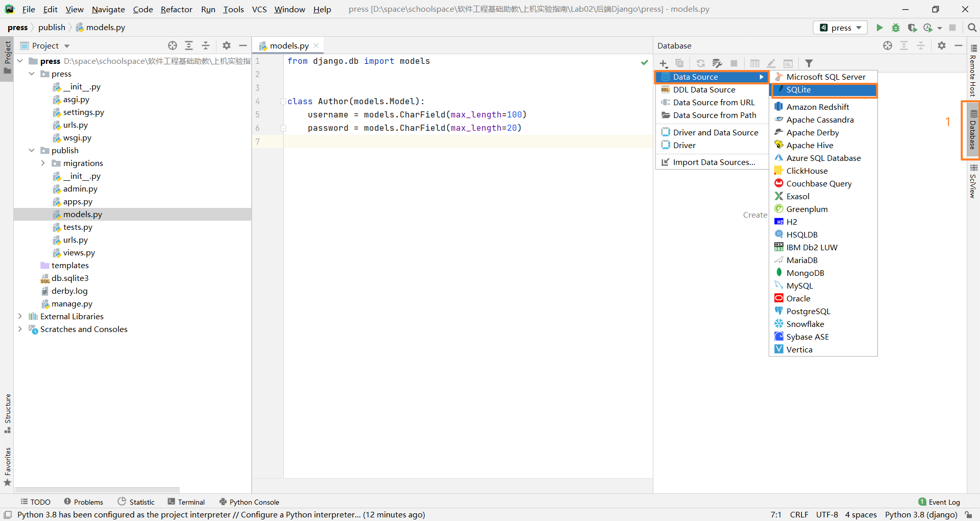Open the Event Log
This screenshot has height=521, width=980.
click(x=939, y=502)
